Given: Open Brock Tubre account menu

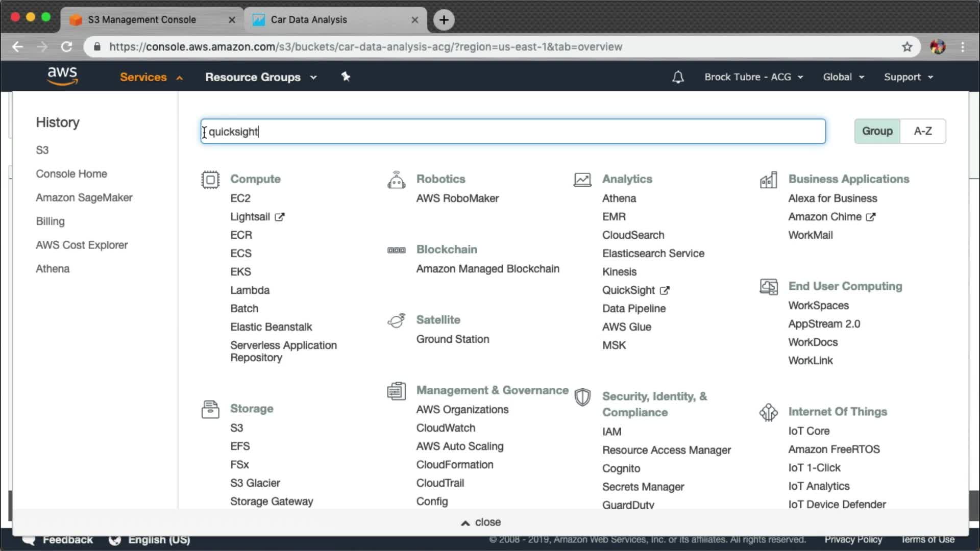Looking at the screenshot, I should coord(753,77).
